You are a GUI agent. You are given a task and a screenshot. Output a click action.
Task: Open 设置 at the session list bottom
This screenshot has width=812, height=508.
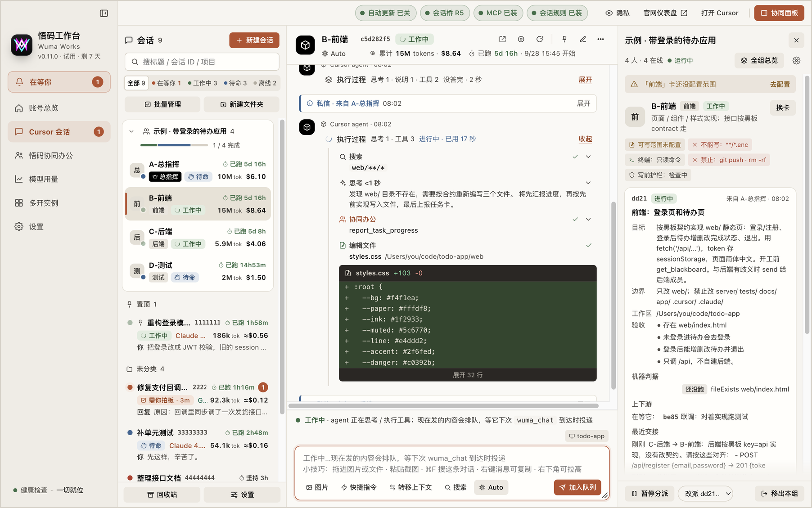(x=242, y=495)
